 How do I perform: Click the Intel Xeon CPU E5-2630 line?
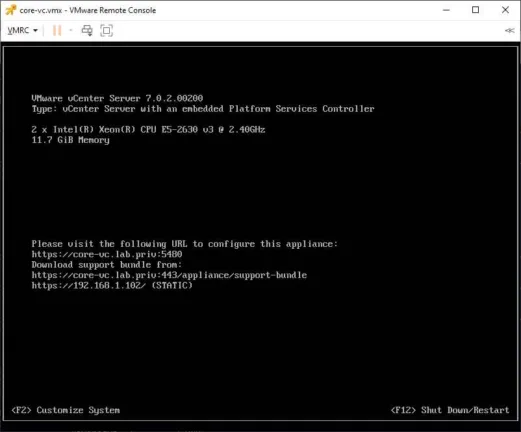pyautogui.click(x=148, y=129)
